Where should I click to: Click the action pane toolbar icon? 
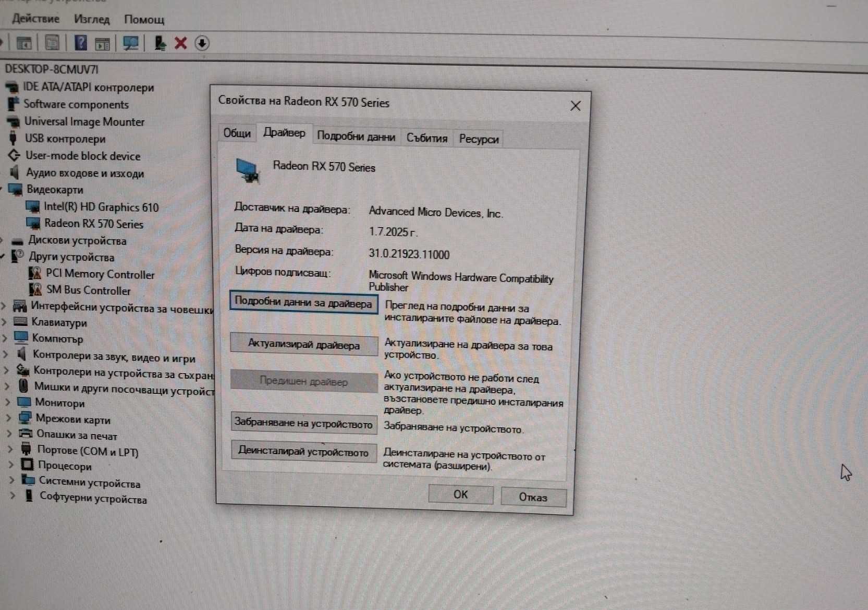click(103, 44)
